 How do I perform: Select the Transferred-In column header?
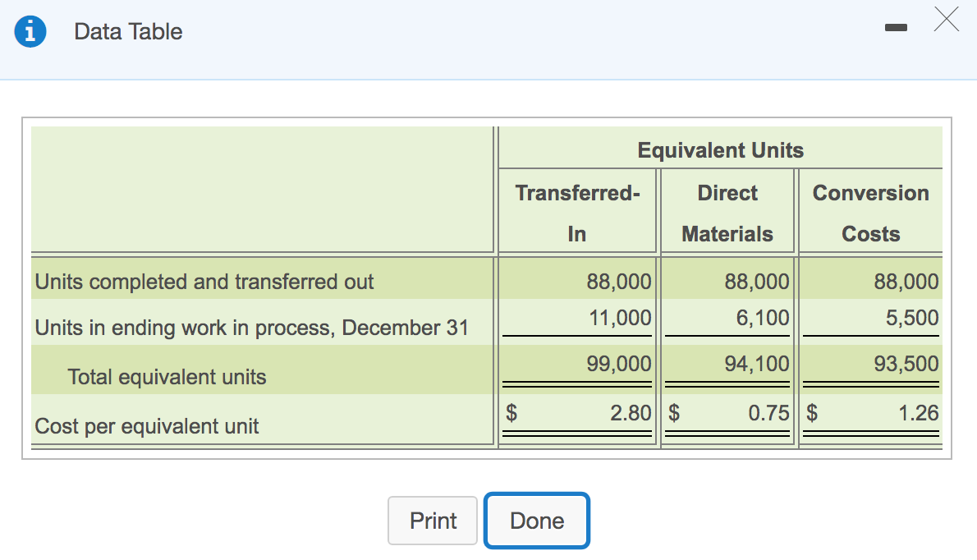pyautogui.click(x=576, y=212)
